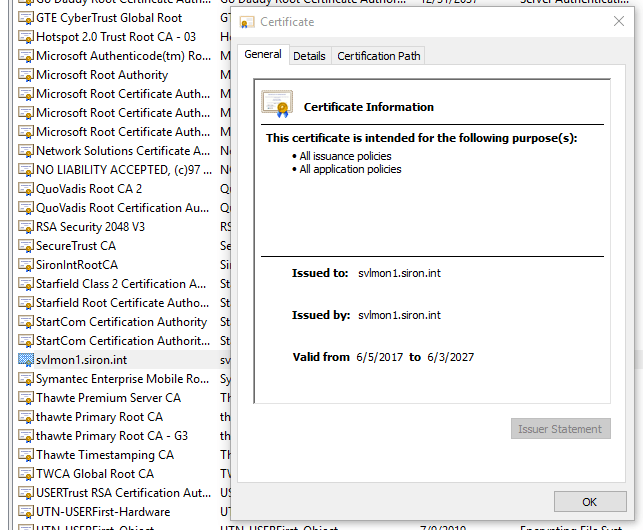Click certificate icon beside Thawte Premium Server CA

coord(25,398)
